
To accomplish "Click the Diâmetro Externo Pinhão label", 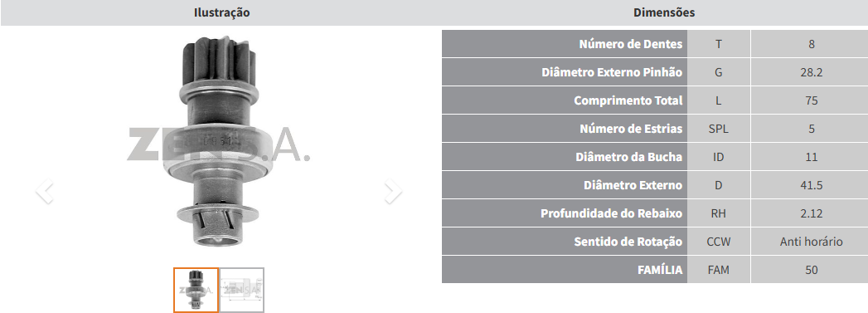I will (612, 72).
